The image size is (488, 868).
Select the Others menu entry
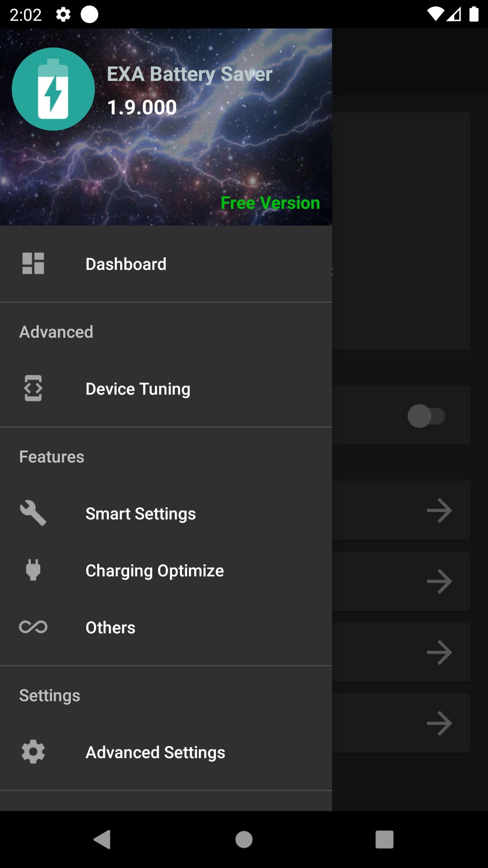click(x=166, y=627)
